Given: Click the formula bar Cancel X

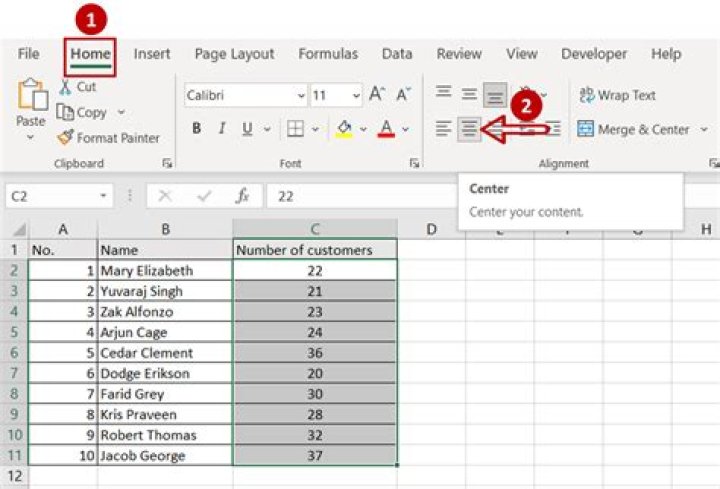Looking at the screenshot, I should point(165,196).
